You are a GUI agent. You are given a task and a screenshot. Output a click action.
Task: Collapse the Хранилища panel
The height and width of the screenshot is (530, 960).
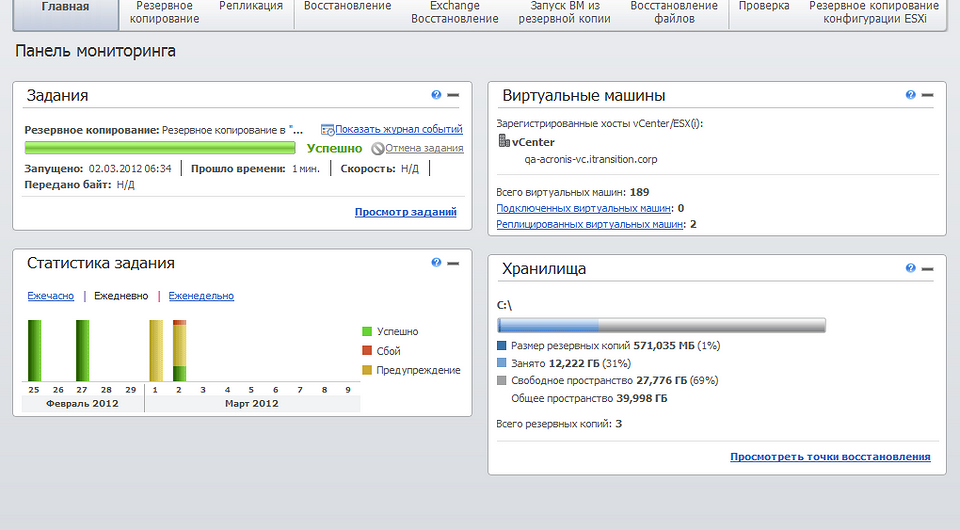pyautogui.click(x=928, y=269)
